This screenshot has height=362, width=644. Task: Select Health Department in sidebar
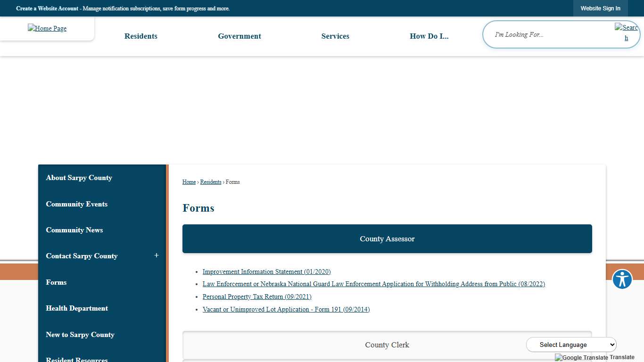coord(77,308)
